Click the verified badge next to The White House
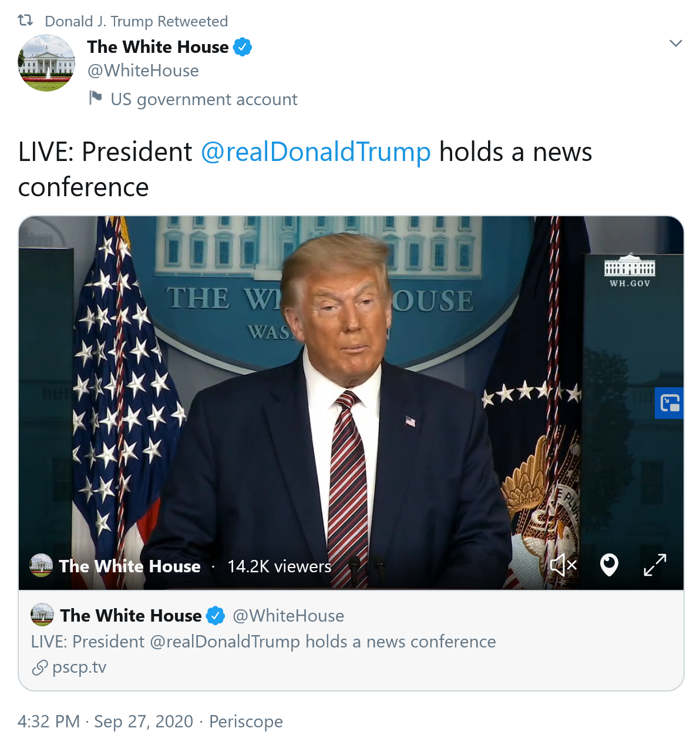The height and width of the screenshot is (745, 700). [x=243, y=46]
